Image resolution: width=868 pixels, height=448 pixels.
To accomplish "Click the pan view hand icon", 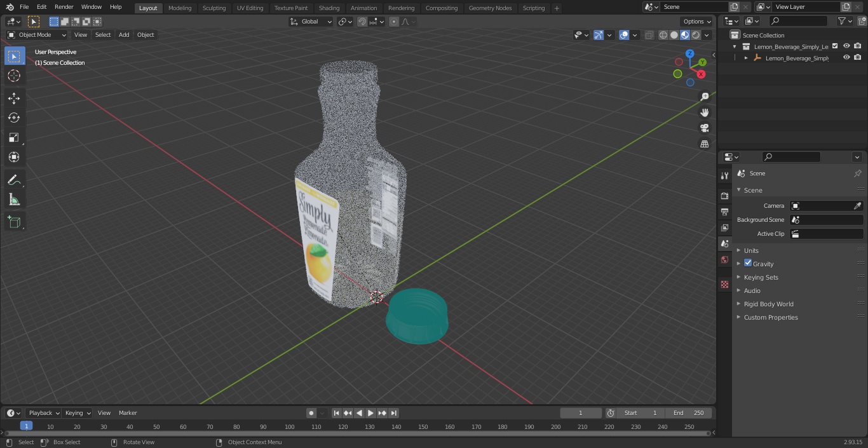I will click(x=704, y=112).
